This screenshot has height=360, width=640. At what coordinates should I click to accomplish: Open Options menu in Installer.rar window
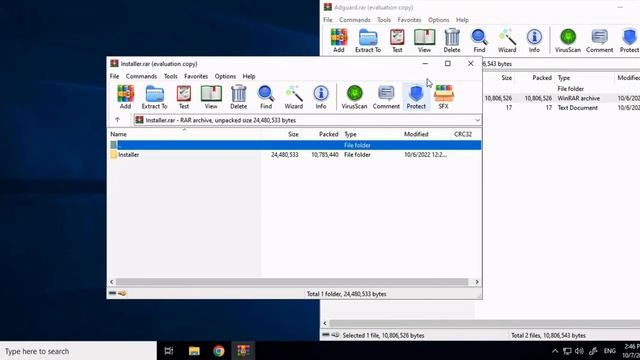(x=225, y=76)
